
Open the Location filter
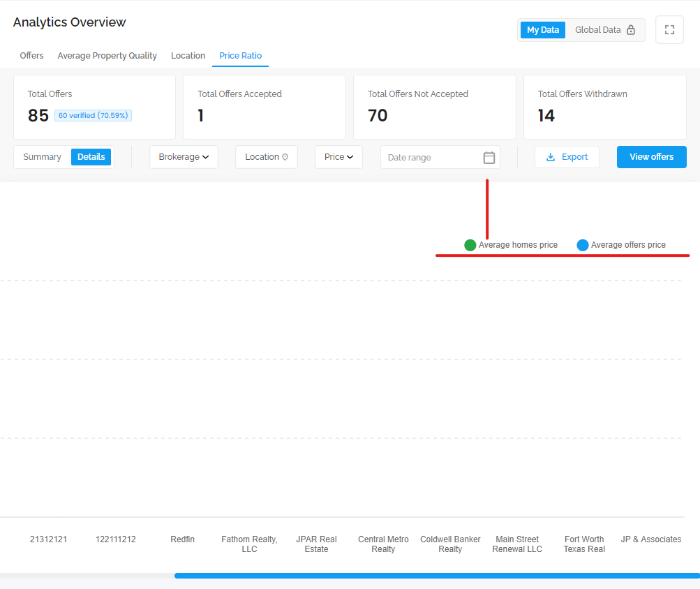[267, 157]
